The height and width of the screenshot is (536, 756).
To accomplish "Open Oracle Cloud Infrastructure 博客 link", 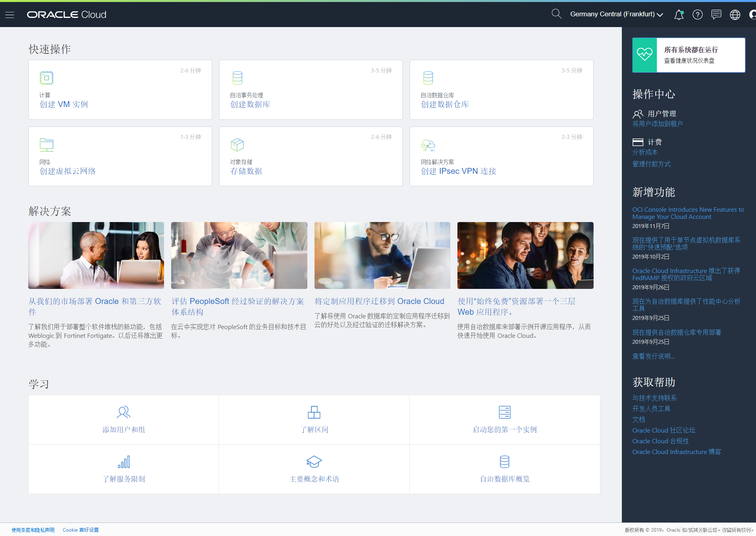I will point(676,452).
